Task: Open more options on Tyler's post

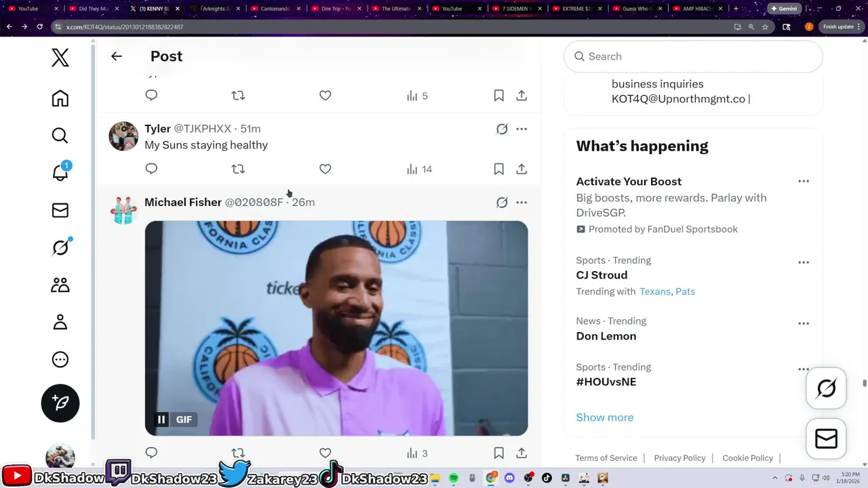Action: tap(521, 129)
